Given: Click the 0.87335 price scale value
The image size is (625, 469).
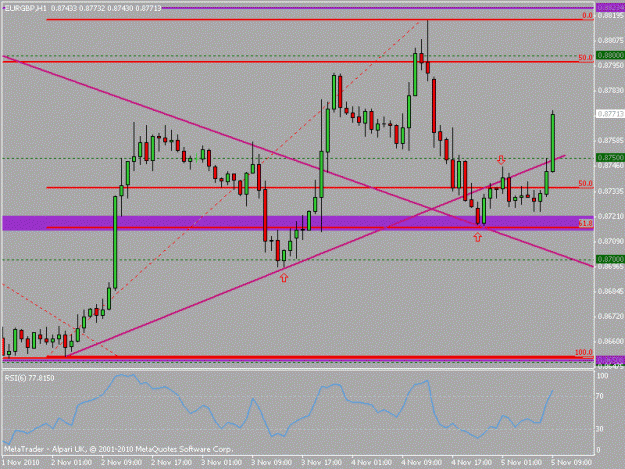Looking at the screenshot, I should coord(611,191).
